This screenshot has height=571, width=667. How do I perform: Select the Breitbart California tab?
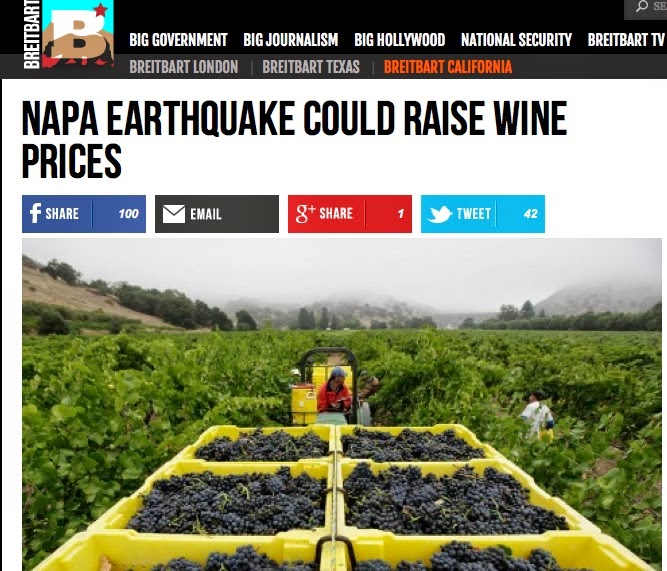point(448,67)
